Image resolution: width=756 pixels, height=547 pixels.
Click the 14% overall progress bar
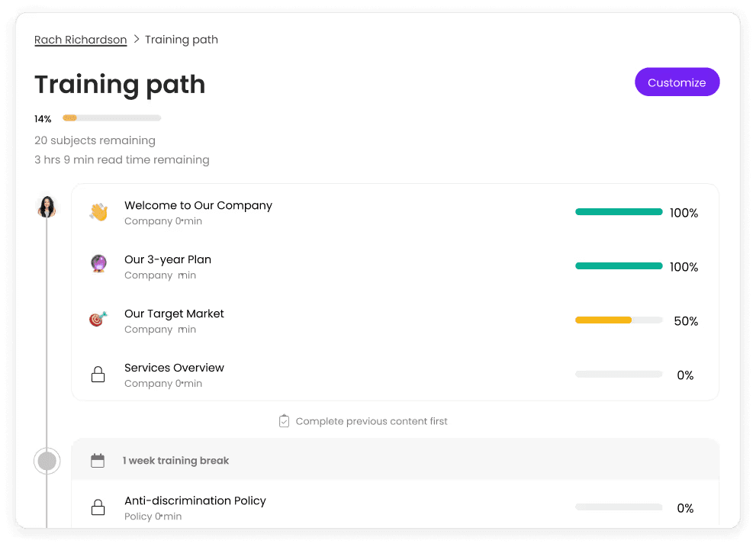click(111, 117)
